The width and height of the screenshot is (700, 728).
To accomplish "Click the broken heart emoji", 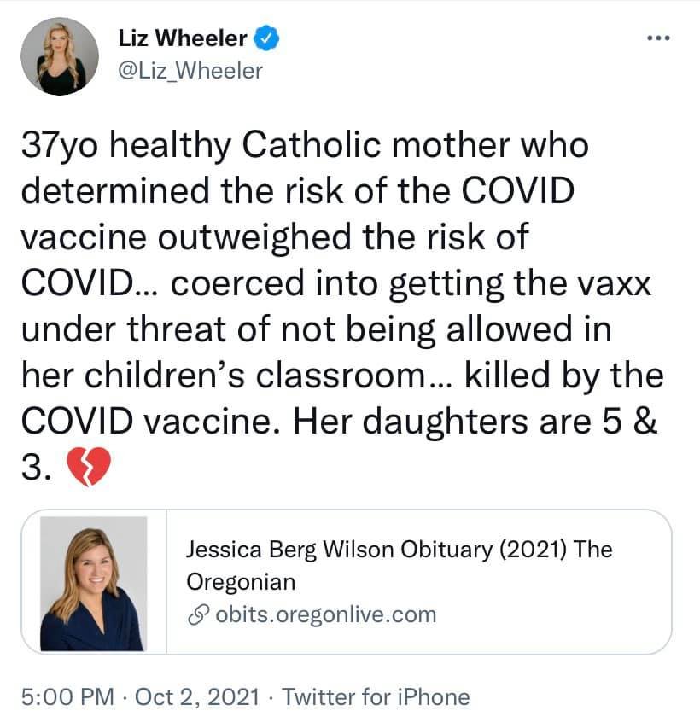I will click(x=89, y=467).
